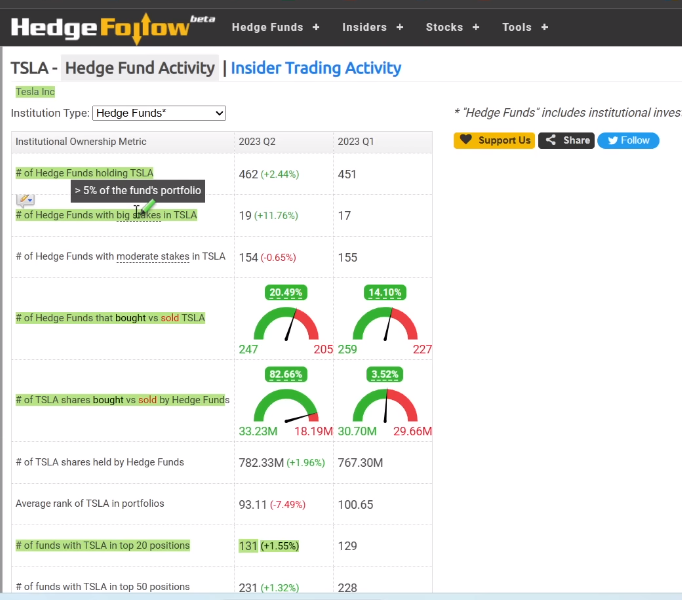Select the Hedge Fund Activity tab
This screenshot has height=600, width=682.
[140, 68]
